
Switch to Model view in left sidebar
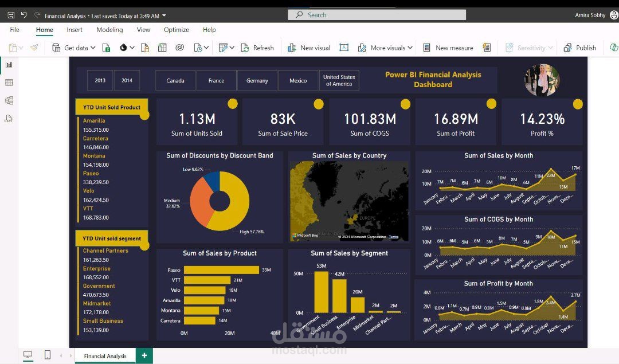pos(9,100)
